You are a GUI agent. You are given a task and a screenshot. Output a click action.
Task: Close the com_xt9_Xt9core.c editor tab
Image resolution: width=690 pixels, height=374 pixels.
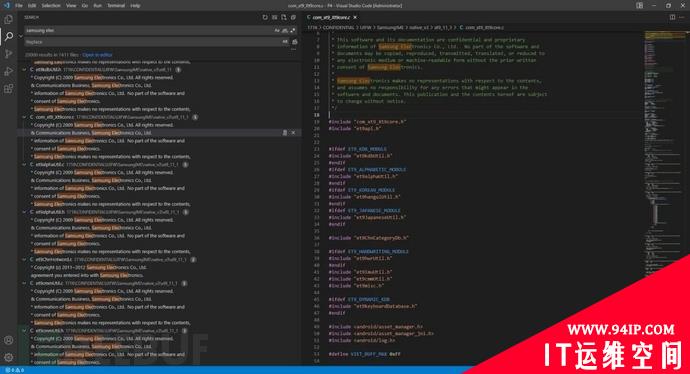coord(355,17)
